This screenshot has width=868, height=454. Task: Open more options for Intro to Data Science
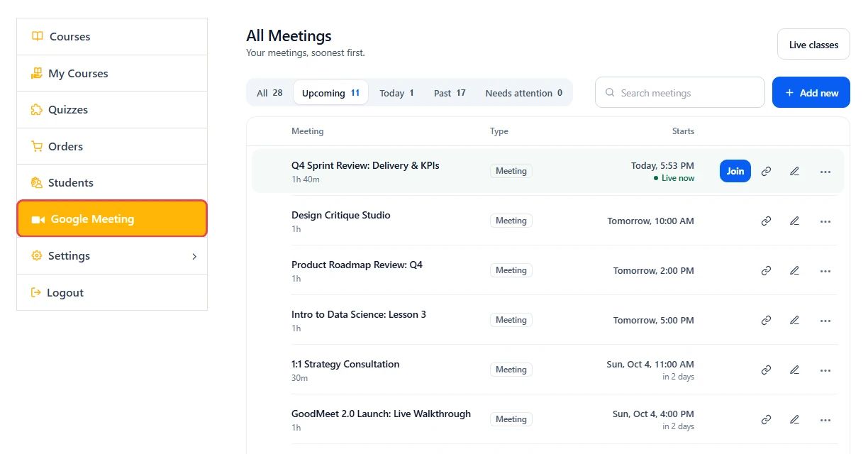(x=825, y=320)
